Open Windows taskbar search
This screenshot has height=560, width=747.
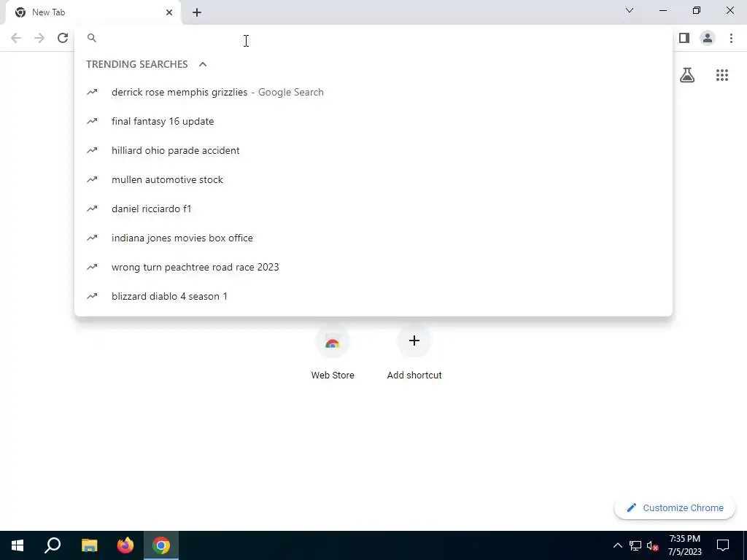pyautogui.click(x=53, y=545)
